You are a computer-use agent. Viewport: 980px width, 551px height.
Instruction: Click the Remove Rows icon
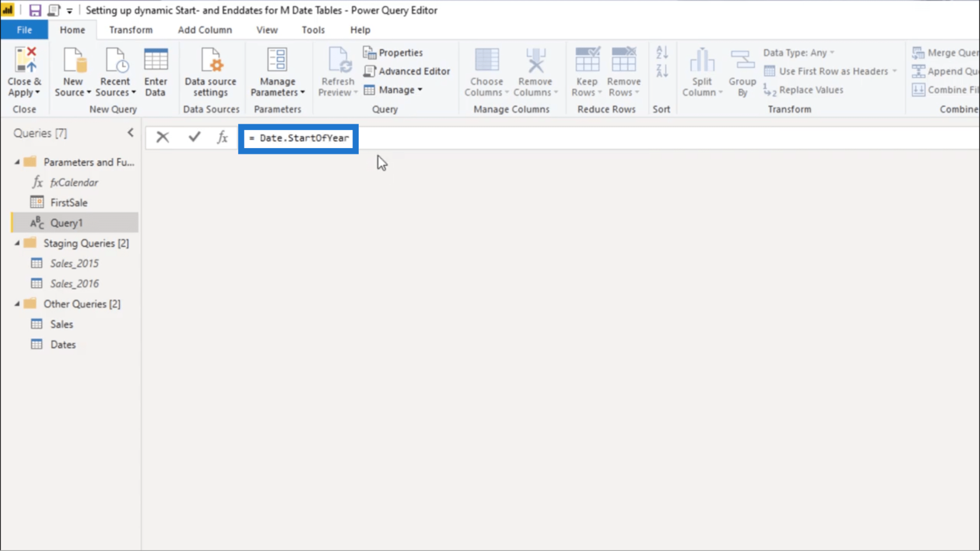tap(624, 60)
